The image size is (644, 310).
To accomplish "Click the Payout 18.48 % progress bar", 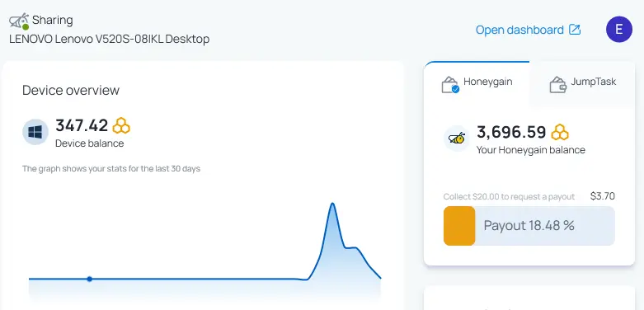I will coord(529,226).
